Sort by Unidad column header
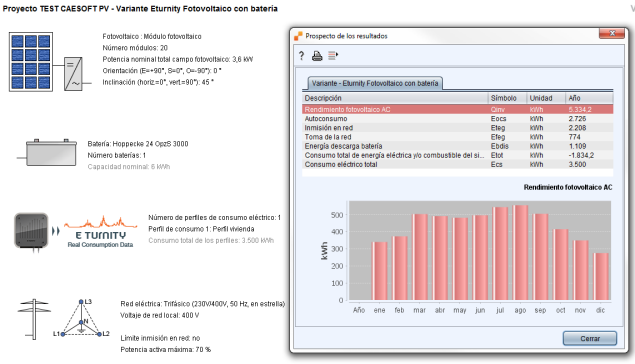 tap(546, 98)
